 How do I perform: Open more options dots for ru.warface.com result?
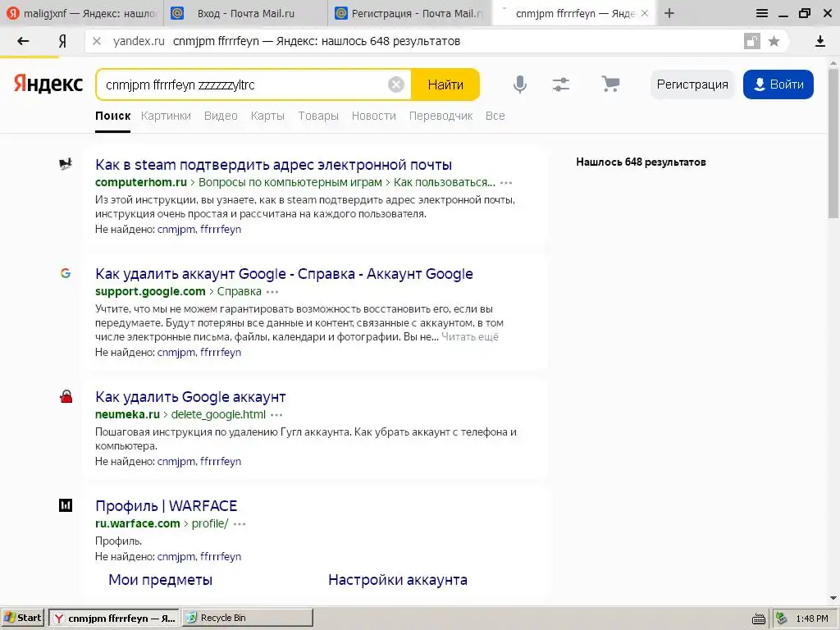[240, 524]
